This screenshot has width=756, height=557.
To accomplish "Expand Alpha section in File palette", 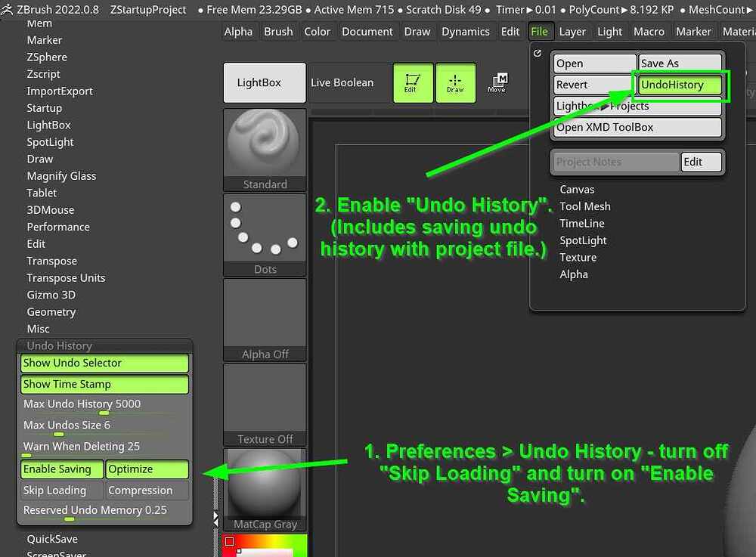I will (x=574, y=274).
